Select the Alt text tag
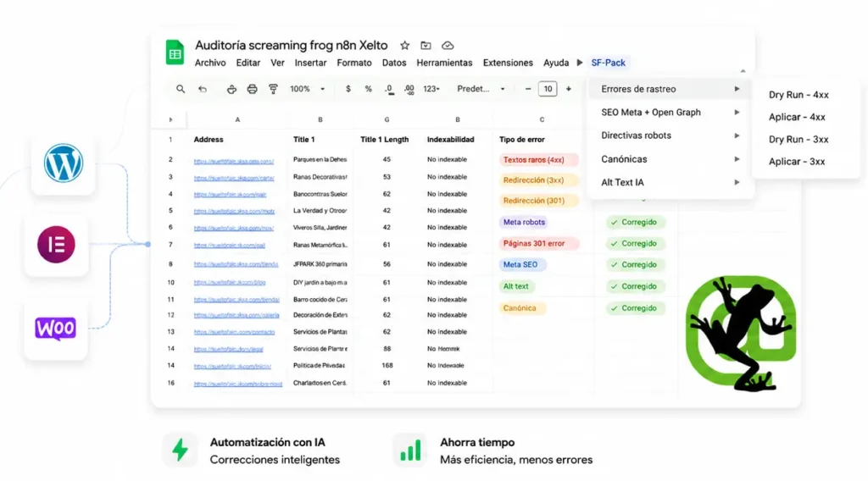Screen dimensions: 868x481 pos(516,286)
